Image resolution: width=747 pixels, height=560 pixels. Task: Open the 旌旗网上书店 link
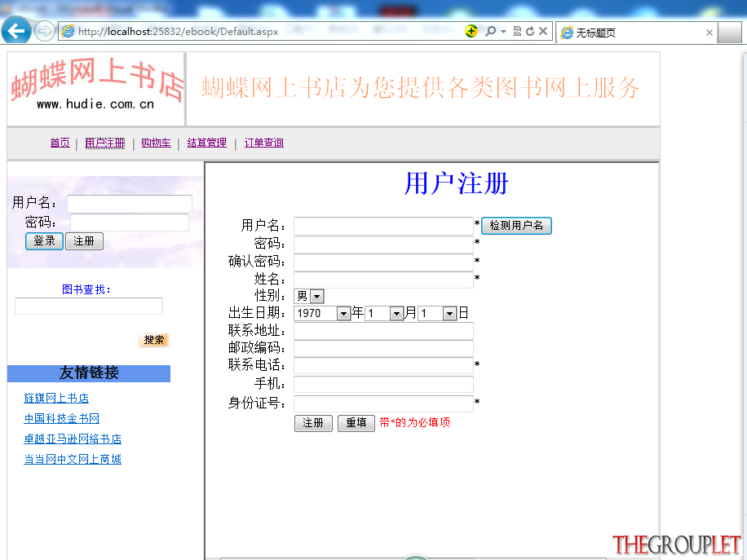tap(56, 398)
